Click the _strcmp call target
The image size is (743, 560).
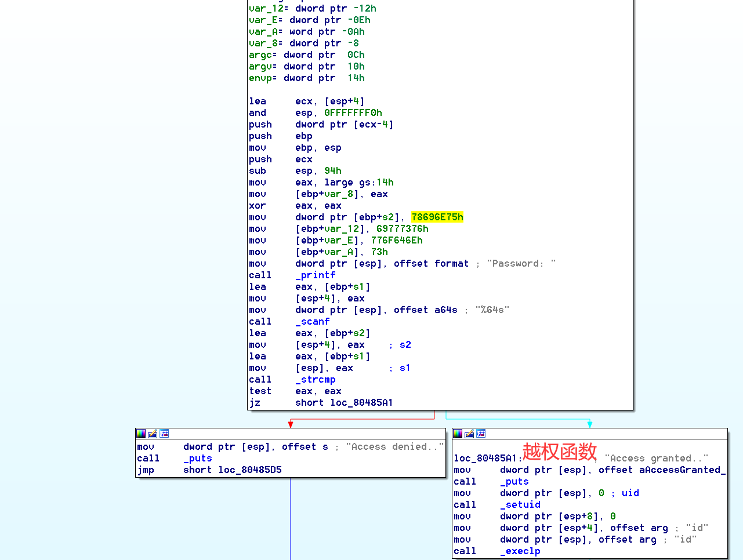point(316,380)
